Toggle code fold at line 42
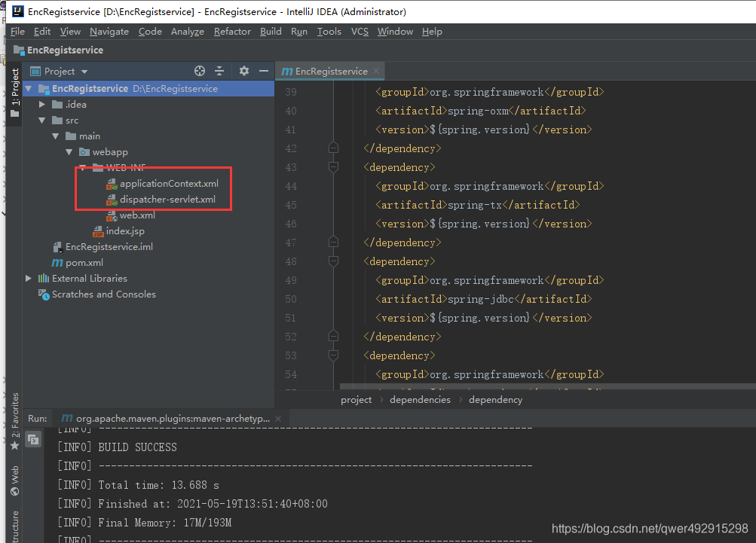 click(333, 148)
